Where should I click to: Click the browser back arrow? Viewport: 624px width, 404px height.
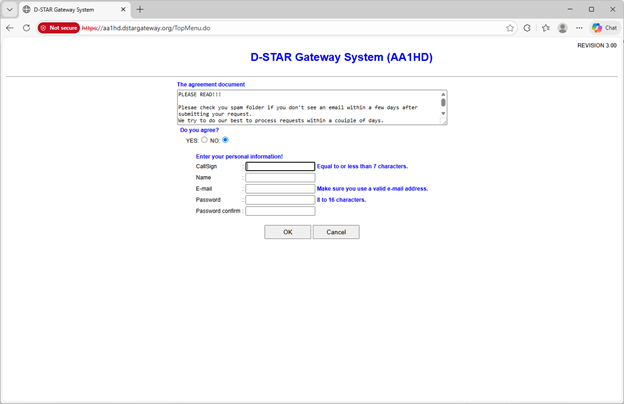pyautogui.click(x=10, y=28)
